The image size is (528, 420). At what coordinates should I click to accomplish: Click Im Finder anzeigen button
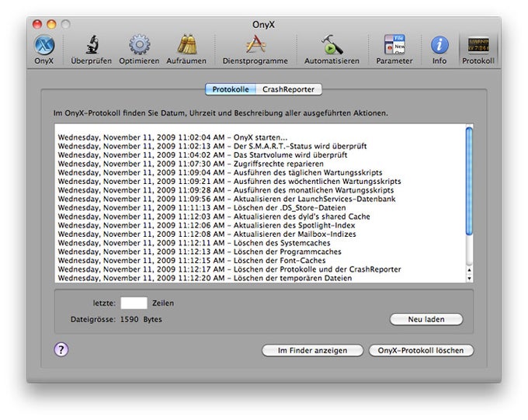(312, 350)
